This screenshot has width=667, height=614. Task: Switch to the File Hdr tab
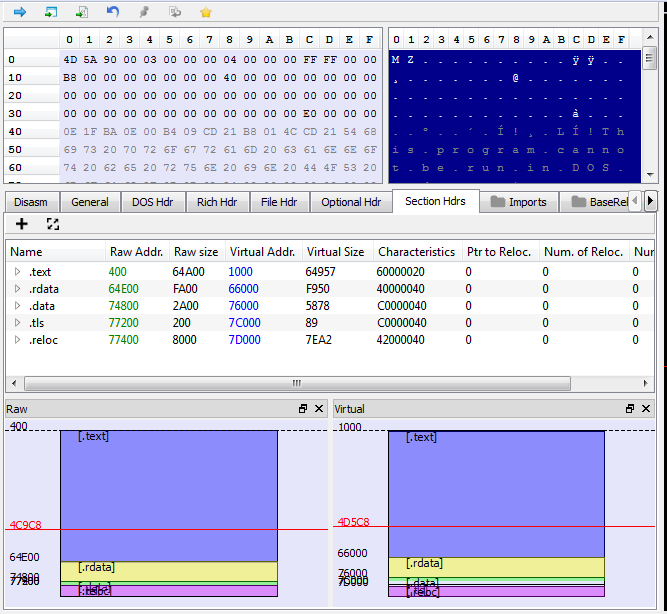(279, 202)
